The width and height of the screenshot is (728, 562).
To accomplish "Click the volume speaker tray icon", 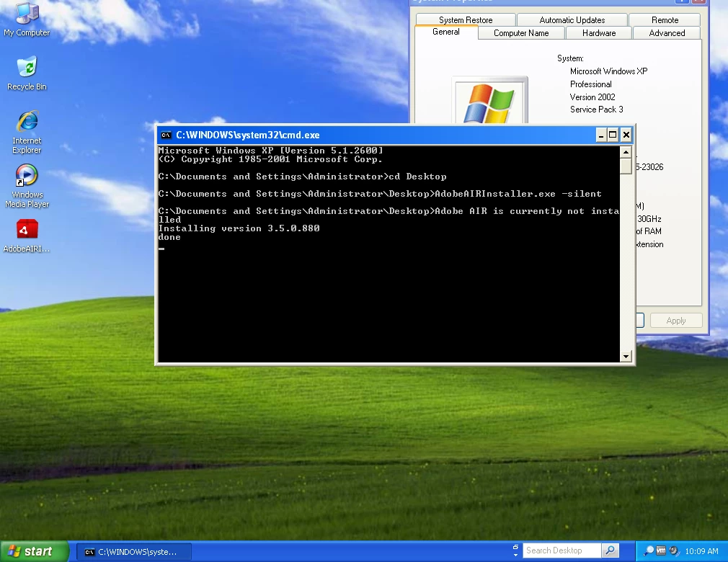I will [x=674, y=551].
